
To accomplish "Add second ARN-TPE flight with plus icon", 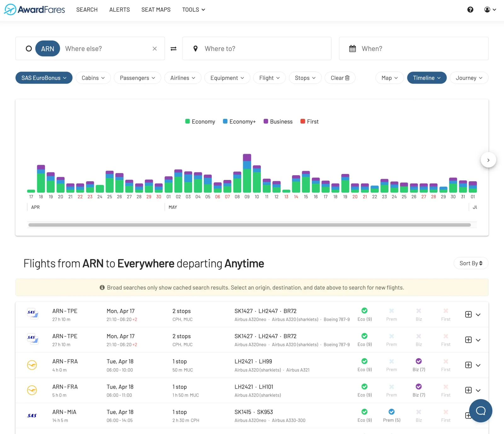I will pyautogui.click(x=468, y=339).
